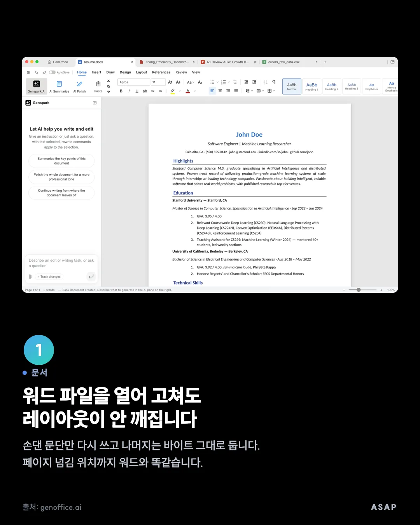Cut selection with the scissors icon

tap(108, 81)
